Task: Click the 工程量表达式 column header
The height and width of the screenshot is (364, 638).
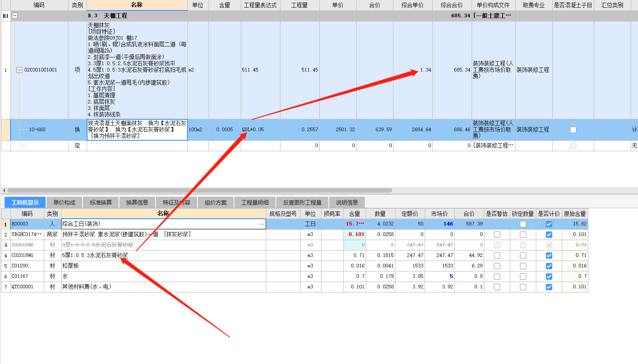Action: pyautogui.click(x=260, y=5)
